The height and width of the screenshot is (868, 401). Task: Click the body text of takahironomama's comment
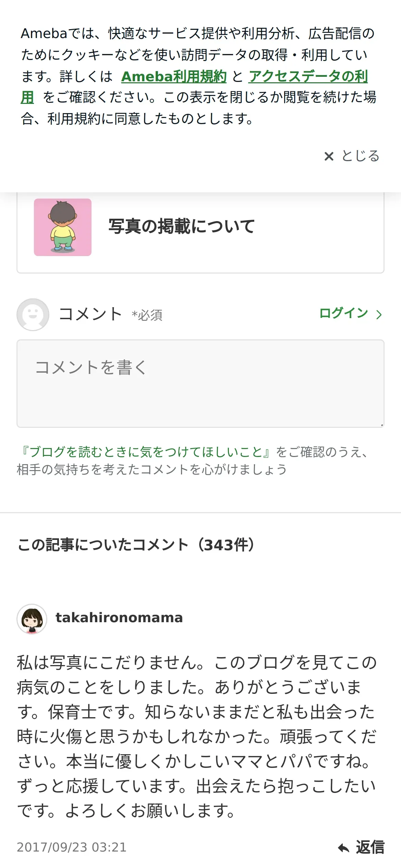pos(197,736)
